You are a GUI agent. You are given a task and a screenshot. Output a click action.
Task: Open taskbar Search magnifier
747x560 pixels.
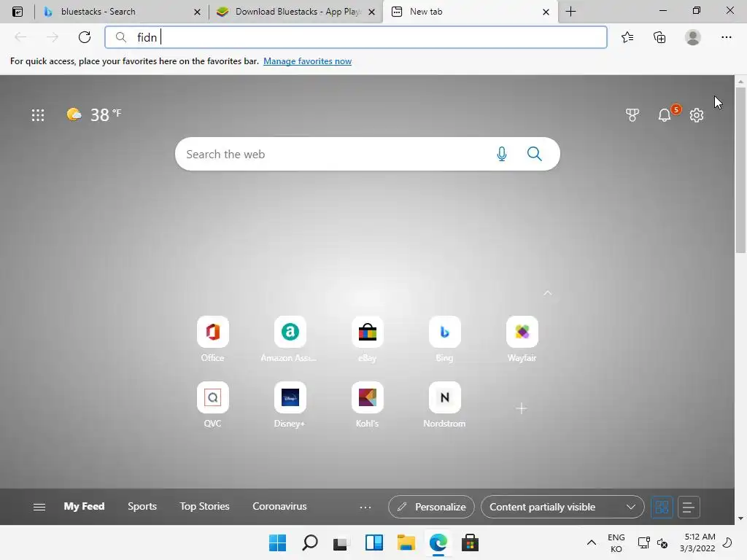pyautogui.click(x=309, y=542)
